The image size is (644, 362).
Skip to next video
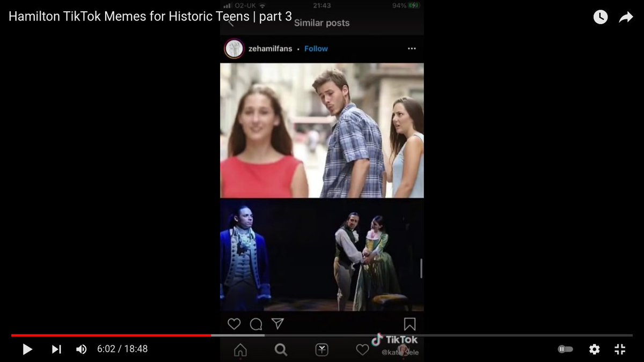click(x=56, y=349)
